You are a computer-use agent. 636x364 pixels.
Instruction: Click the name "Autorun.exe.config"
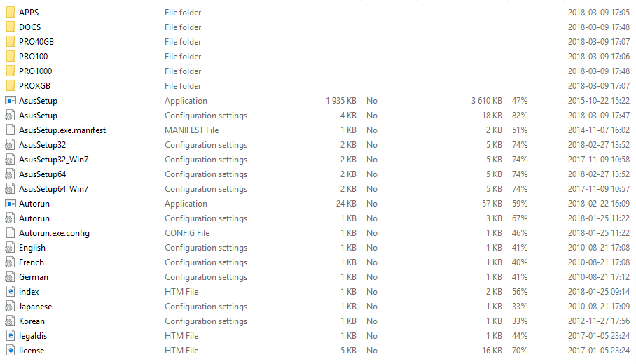point(54,233)
